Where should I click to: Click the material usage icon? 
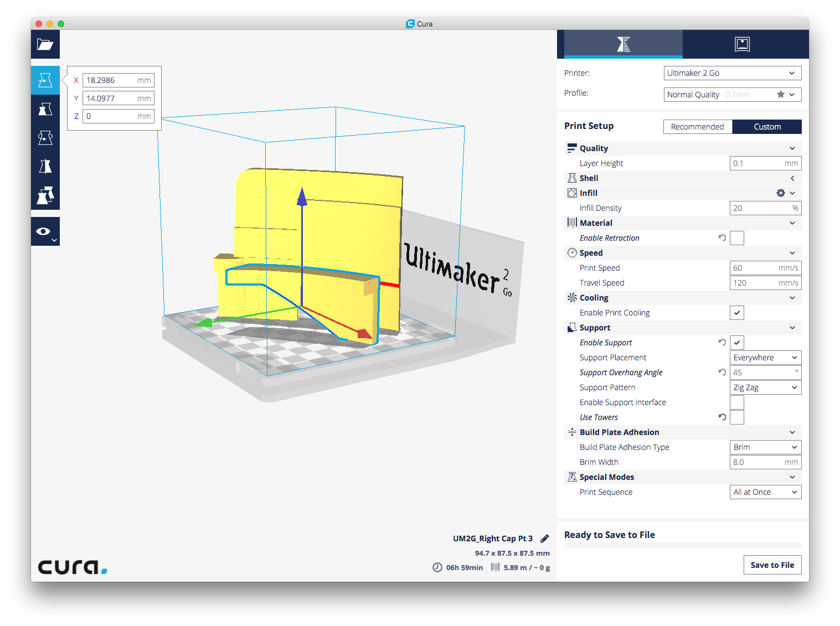(x=495, y=567)
